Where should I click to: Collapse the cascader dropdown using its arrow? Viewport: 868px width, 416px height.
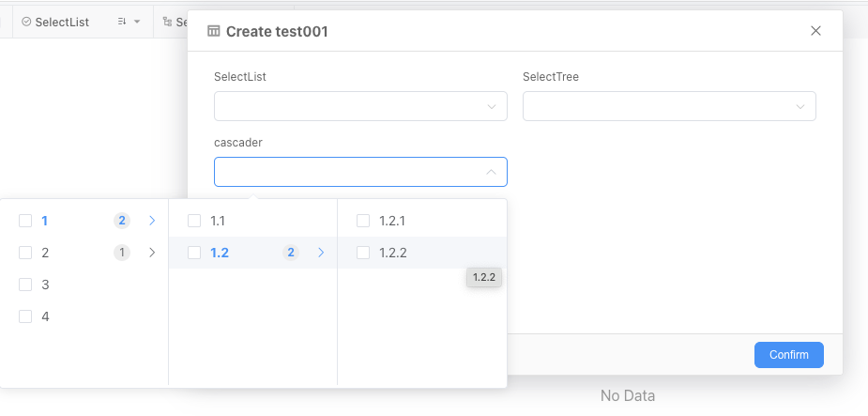pos(491,172)
